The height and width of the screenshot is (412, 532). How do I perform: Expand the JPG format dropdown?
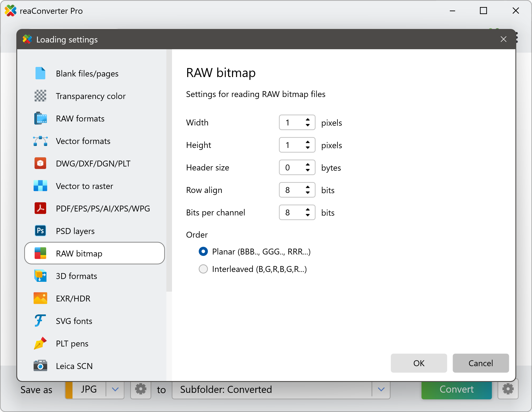(x=115, y=390)
